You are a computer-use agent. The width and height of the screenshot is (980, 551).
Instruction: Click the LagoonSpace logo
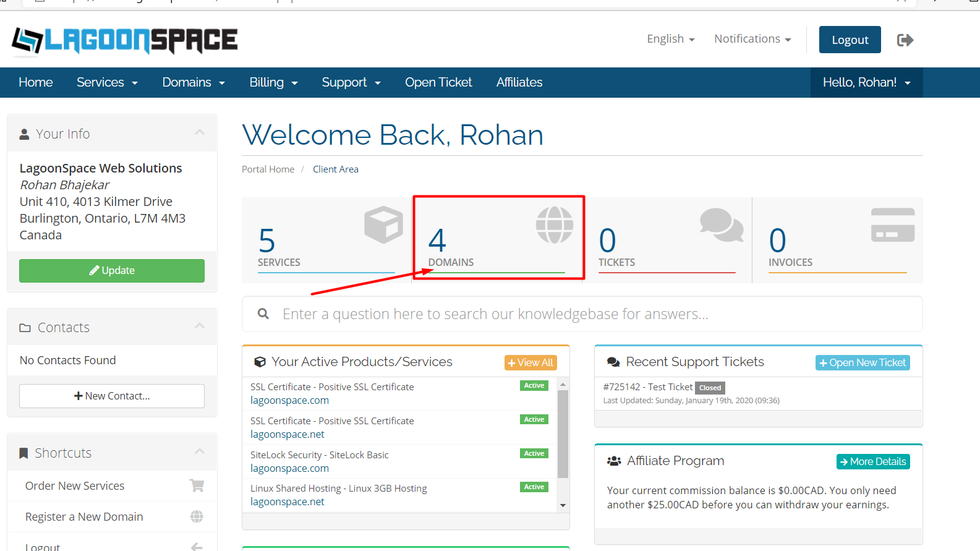124,40
